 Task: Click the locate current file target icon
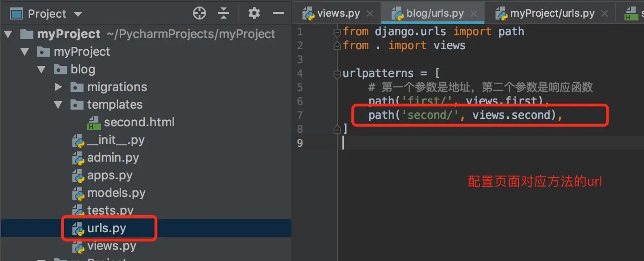tap(200, 13)
